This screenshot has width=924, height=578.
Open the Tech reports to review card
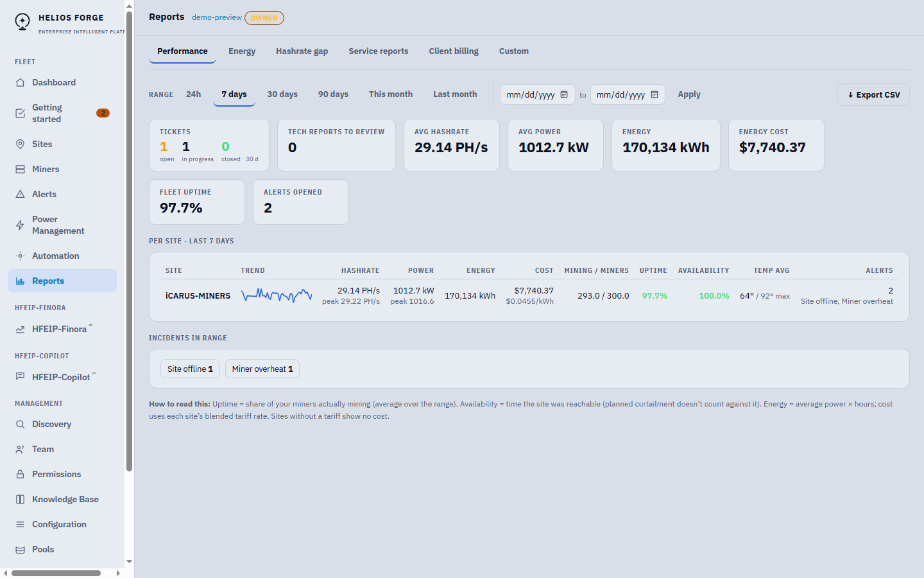(x=336, y=145)
